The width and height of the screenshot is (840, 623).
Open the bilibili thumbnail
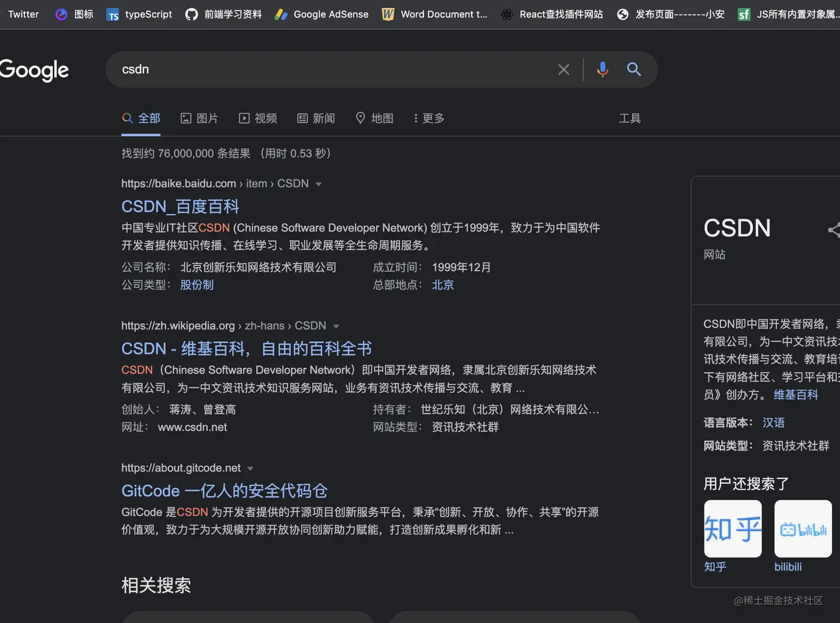803,529
